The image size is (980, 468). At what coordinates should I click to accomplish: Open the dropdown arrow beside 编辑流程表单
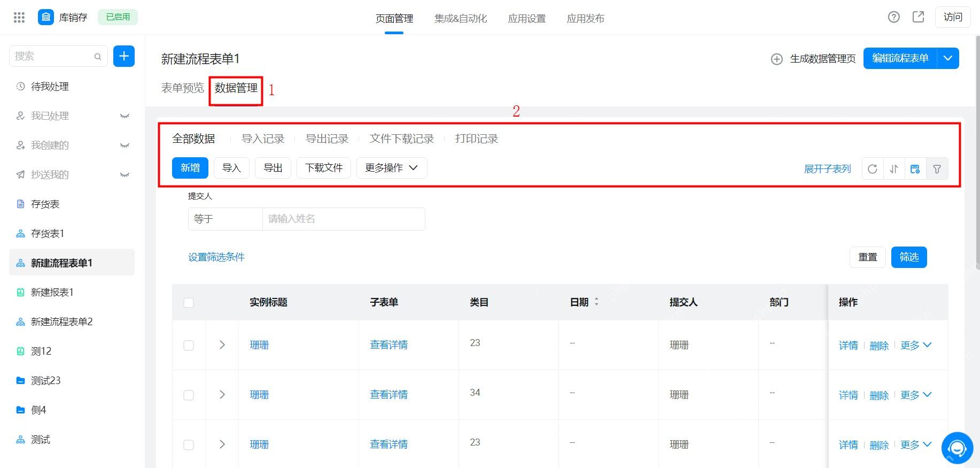click(948, 58)
